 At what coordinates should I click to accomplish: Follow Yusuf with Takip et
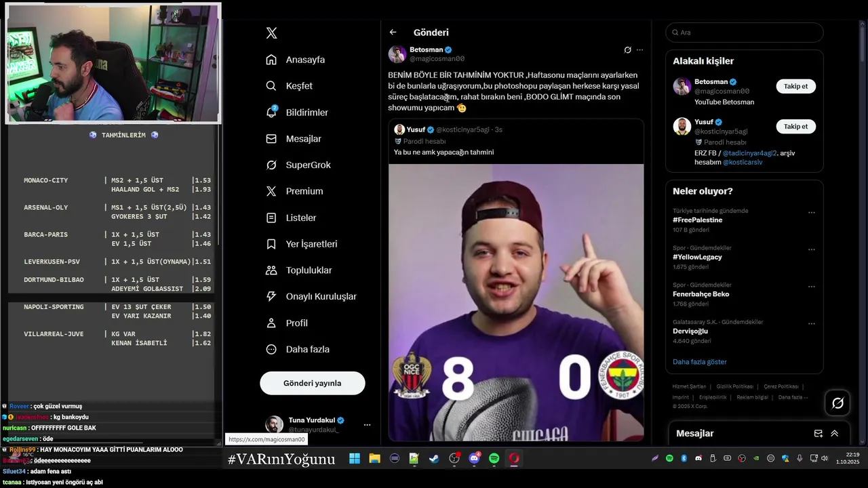coord(796,127)
